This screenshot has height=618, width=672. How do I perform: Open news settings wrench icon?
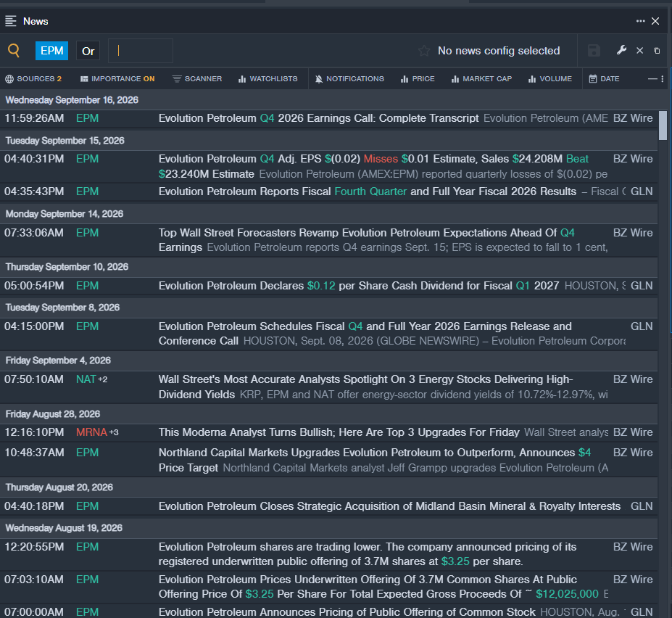tap(621, 51)
